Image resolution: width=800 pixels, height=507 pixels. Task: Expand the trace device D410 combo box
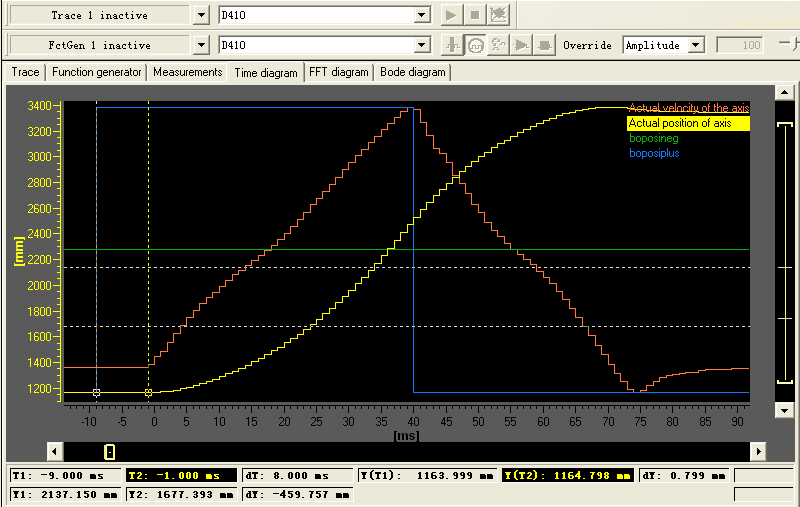(421, 15)
